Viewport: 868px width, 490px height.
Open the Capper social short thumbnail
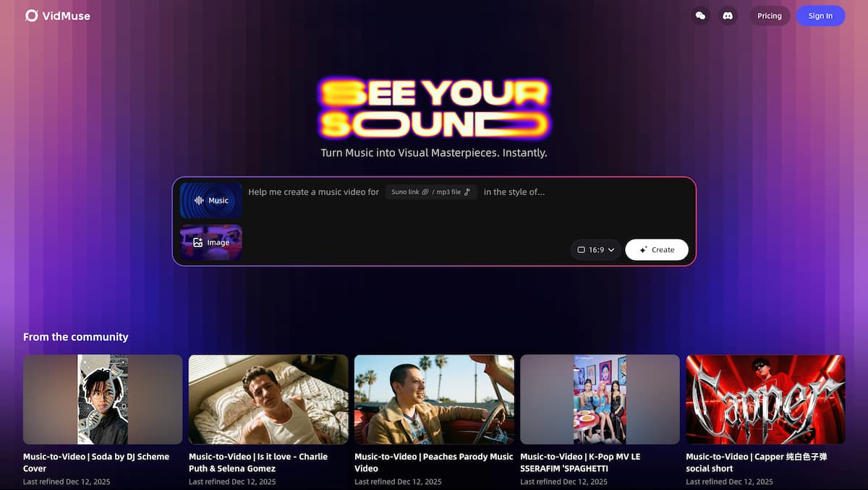765,400
